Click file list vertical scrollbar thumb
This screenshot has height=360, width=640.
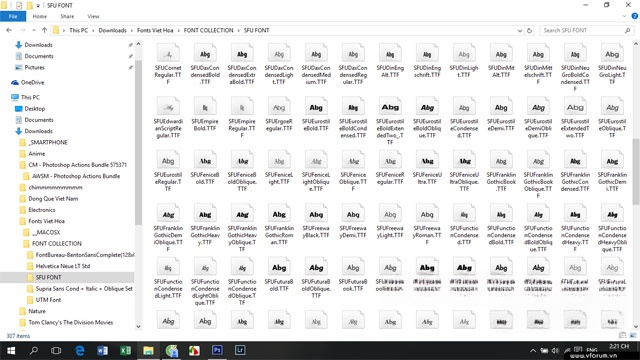coord(636,171)
